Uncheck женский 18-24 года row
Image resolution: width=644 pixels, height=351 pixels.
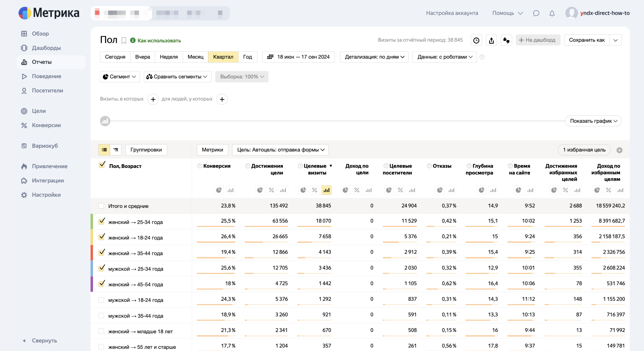coord(102,237)
